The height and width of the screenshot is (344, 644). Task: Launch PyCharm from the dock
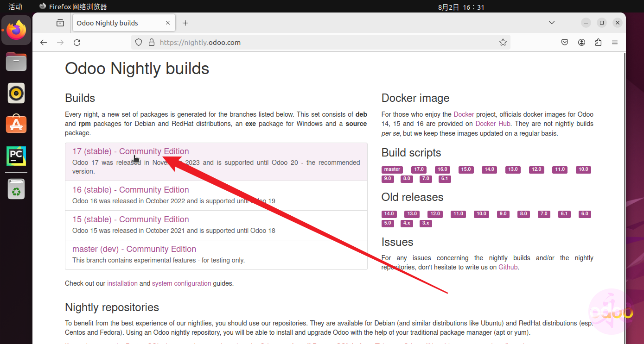(x=16, y=156)
